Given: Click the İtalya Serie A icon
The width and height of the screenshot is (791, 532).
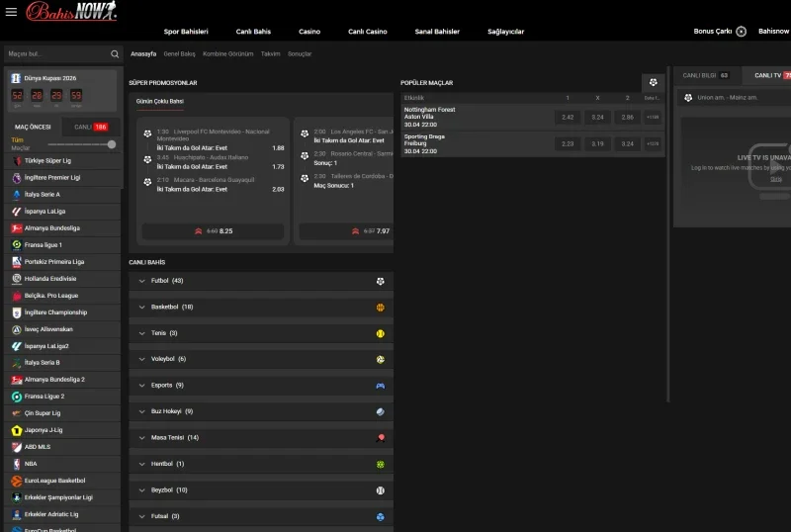Looking at the screenshot, I should [17, 195].
